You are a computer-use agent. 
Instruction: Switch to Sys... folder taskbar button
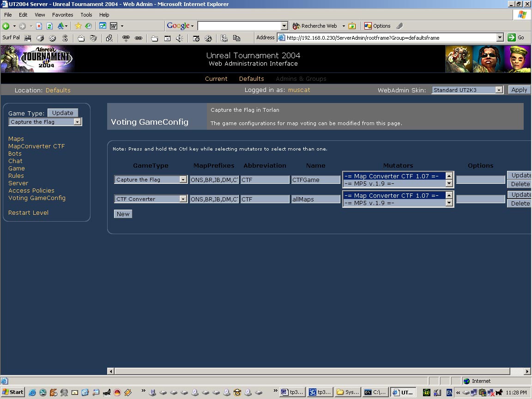coord(347,392)
